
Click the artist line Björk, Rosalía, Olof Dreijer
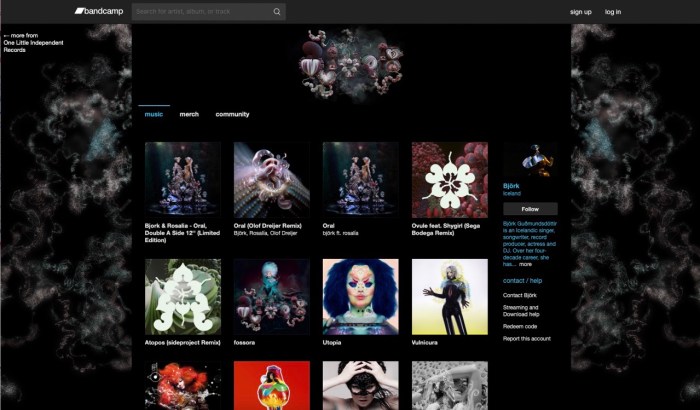click(265, 233)
